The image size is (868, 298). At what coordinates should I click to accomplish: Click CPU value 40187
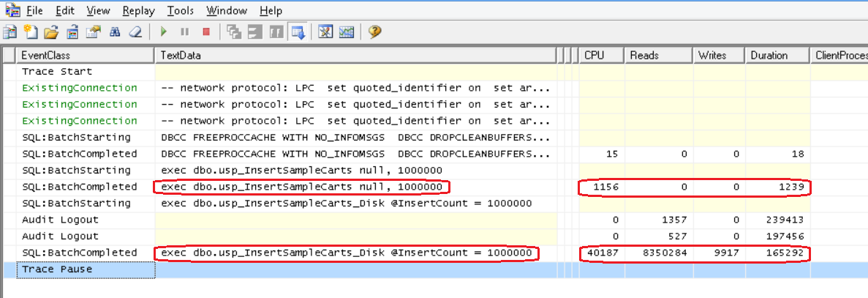pyautogui.click(x=603, y=253)
